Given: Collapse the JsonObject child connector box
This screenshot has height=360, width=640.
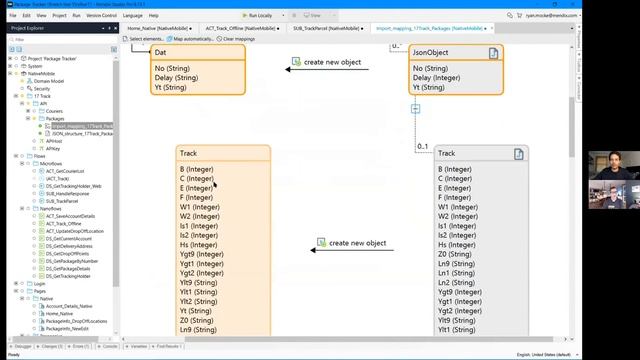Looking at the screenshot, I should [x=416, y=109].
